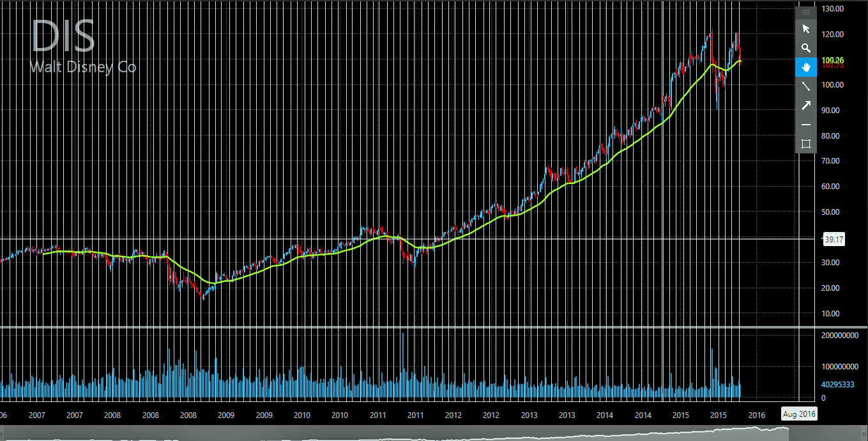The width and height of the screenshot is (868, 441).
Task: Click the DIS ticker symbol title
Action: coord(63,36)
